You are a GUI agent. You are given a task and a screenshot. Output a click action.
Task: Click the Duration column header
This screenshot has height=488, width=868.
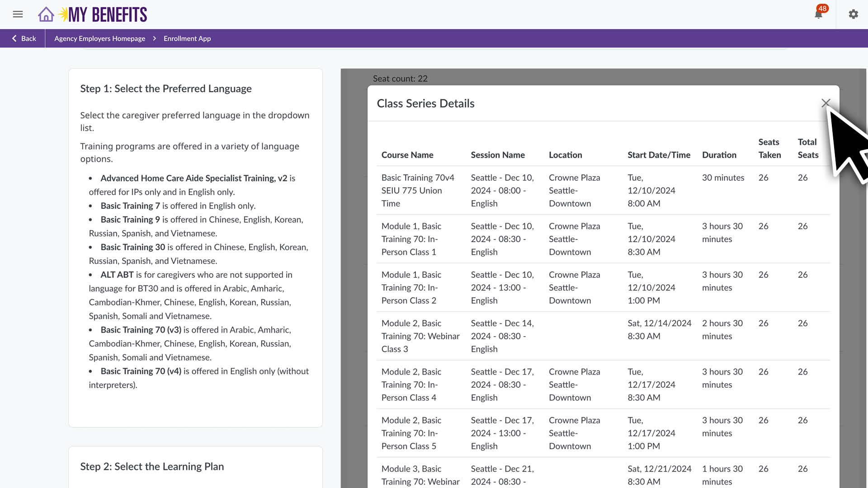719,155
